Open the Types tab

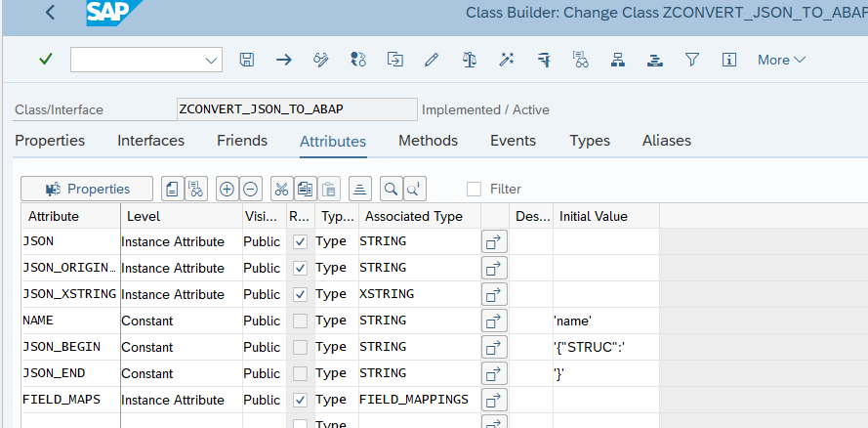coord(590,141)
